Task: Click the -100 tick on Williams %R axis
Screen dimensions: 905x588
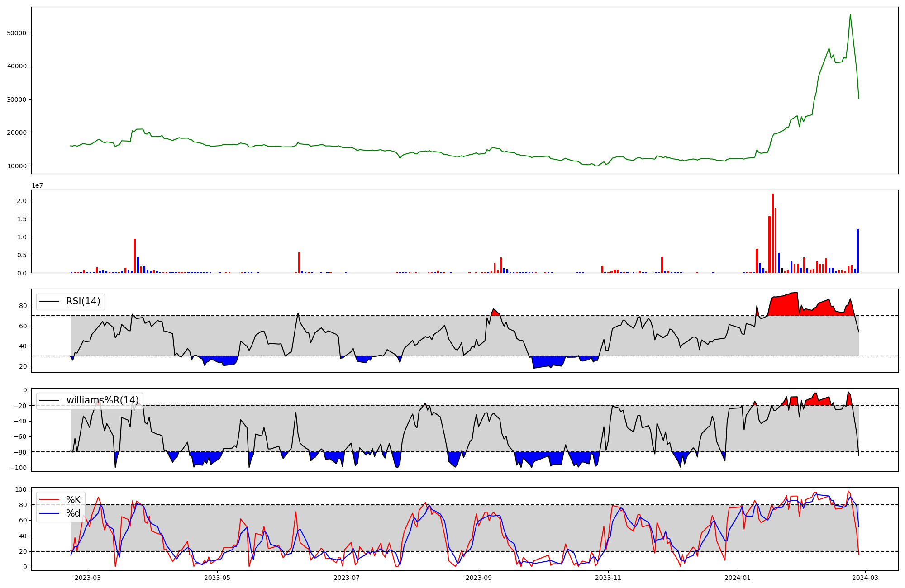Action: [19, 468]
